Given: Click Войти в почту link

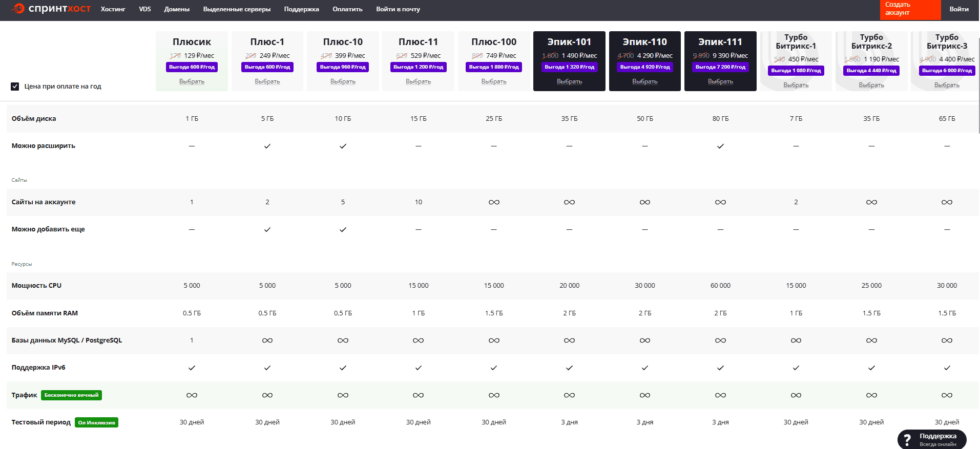Looking at the screenshot, I should 398,9.
